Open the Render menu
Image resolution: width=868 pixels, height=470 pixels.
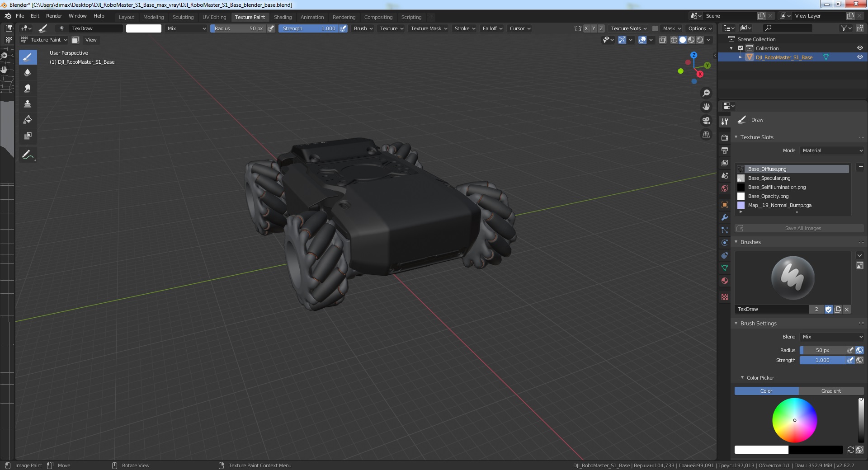pyautogui.click(x=54, y=16)
